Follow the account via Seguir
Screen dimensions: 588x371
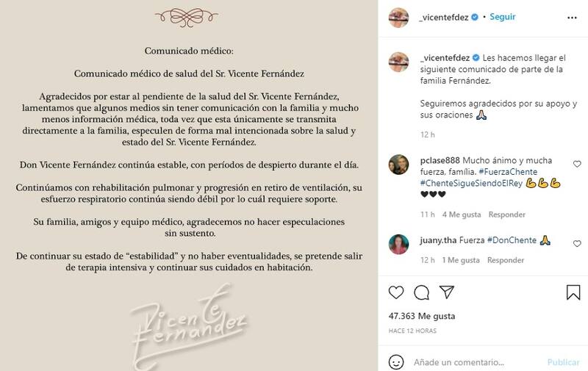coord(503,17)
